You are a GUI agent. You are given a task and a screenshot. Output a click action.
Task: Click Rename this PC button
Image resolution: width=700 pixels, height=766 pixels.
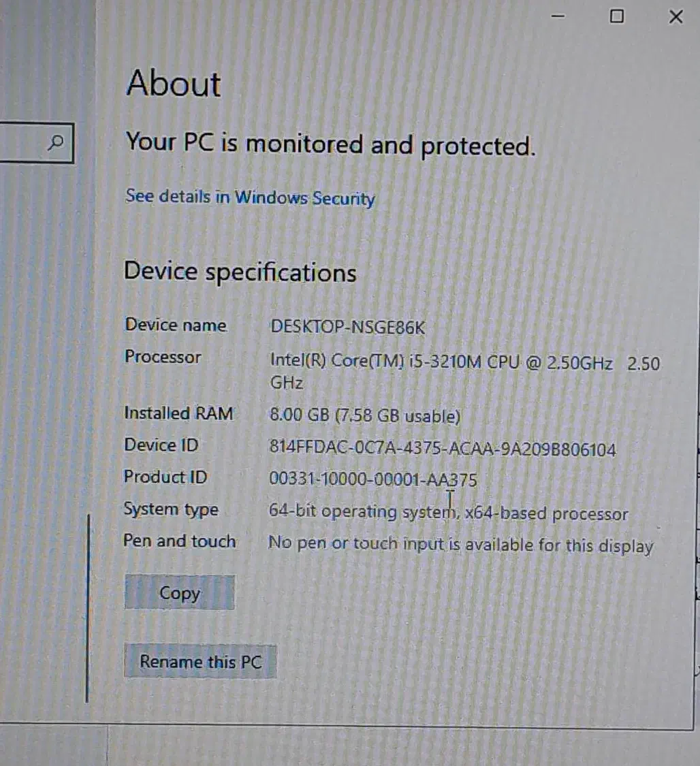coord(200,661)
